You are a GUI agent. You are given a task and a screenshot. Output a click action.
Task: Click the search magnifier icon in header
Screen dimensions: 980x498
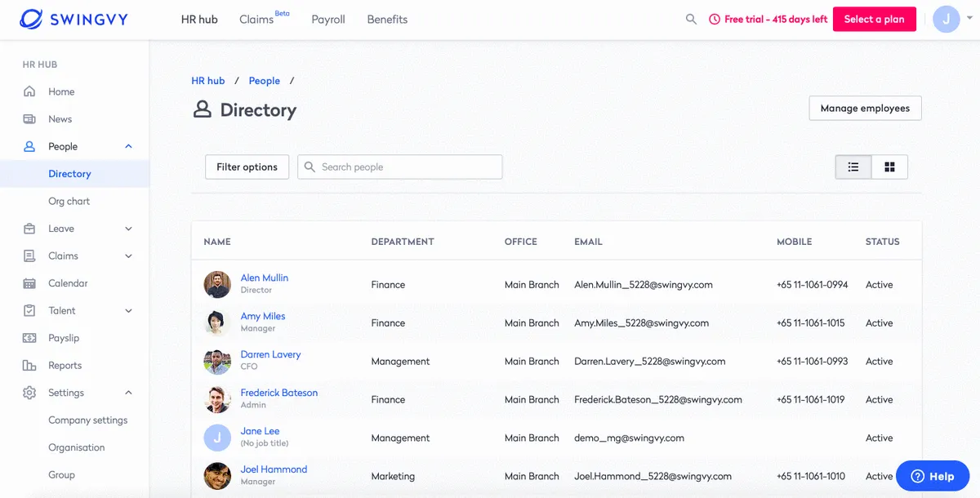691,19
